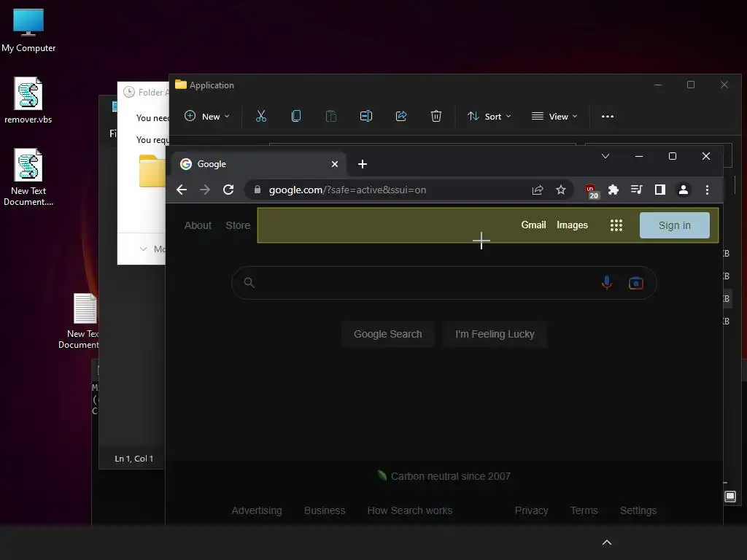Open My Computer desktop icon
The width and height of the screenshot is (747, 560).
(x=28, y=31)
